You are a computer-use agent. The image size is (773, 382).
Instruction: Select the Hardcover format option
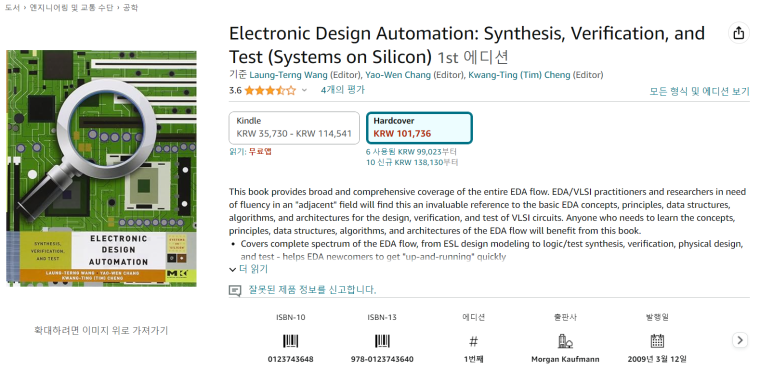click(x=419, y=128)
